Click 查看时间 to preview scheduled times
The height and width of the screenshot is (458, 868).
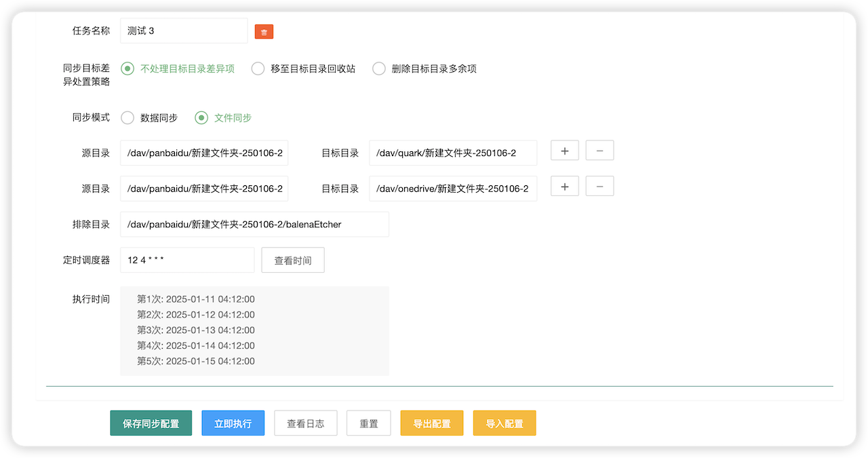point(292,260)
